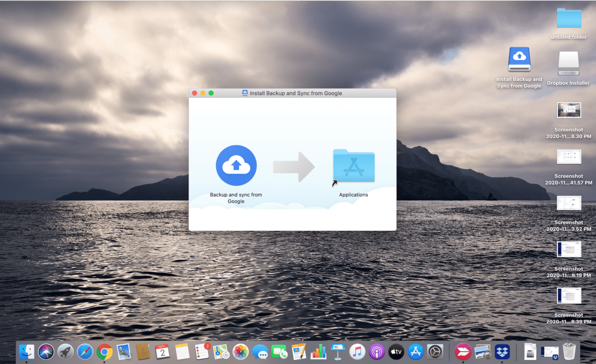Open Preview from the Dock
The image size is (596, 364).
coord(482,352)
